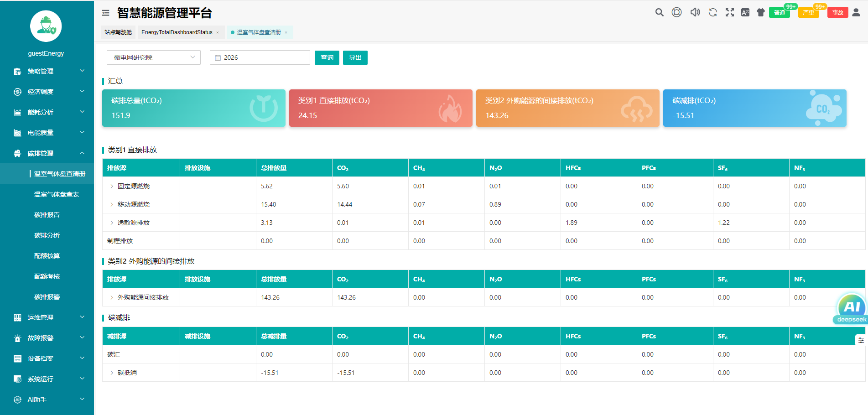
Task: Click the user profile avatar icon
Action: tap(856, 13)
